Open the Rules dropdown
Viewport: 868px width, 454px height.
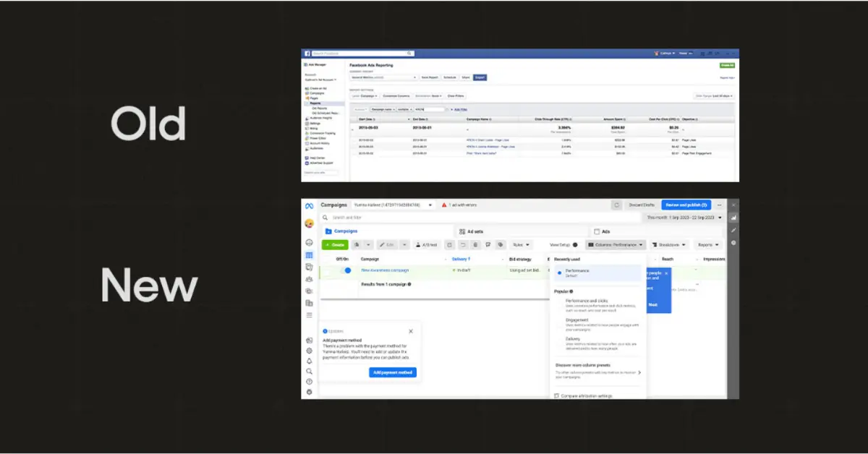coord(522,245)
